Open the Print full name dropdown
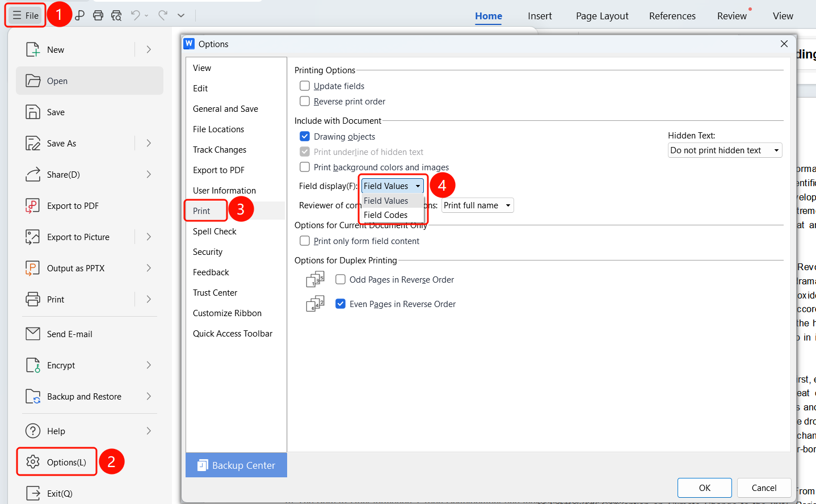Screen dimensions: 816x504 [x=478, y=205]
